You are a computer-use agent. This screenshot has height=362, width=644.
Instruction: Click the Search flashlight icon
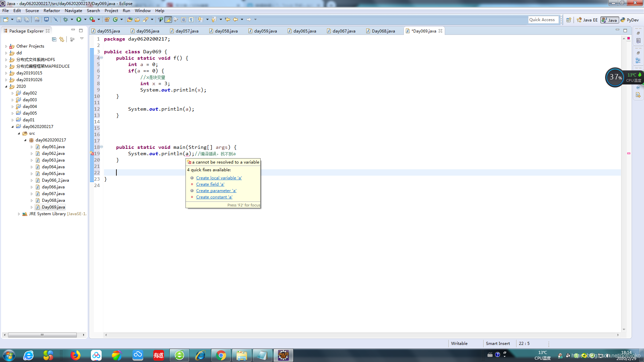(x=145, y=20)
